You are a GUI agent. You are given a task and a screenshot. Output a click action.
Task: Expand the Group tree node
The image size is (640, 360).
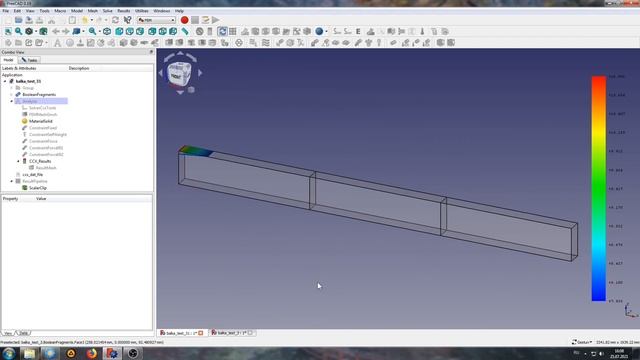click(x=12, y=88)
